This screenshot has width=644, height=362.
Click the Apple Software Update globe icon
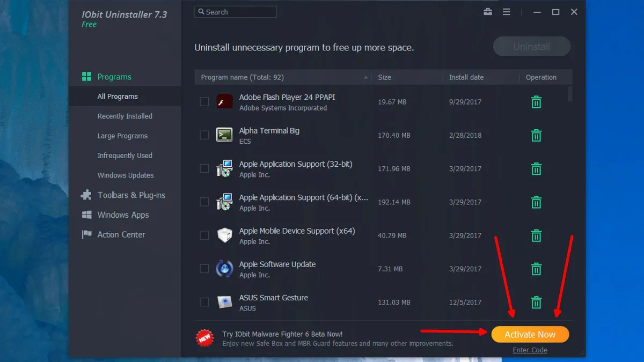coord(224,268)
